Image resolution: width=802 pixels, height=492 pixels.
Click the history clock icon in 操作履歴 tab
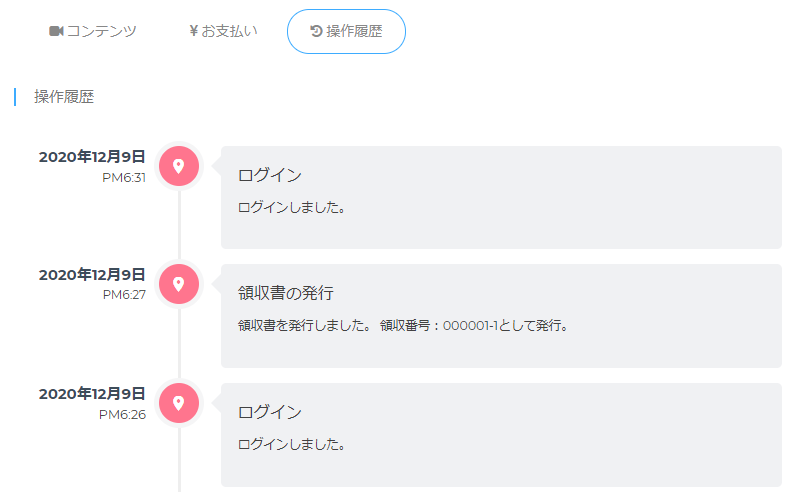pyautogui.click(x=316, y=31)
